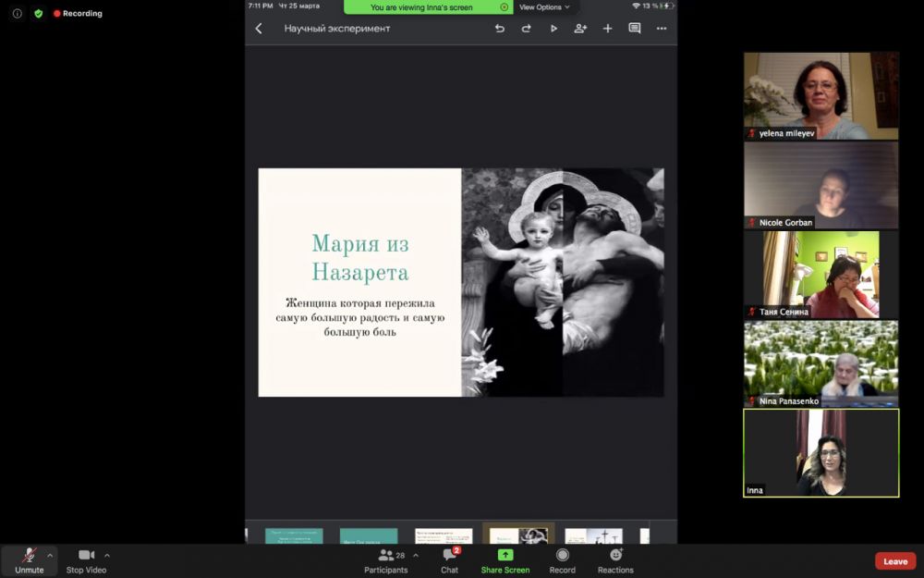The image size is (924, 578).
Task: Click the add collaborator person icon
Action: [580, 29]
